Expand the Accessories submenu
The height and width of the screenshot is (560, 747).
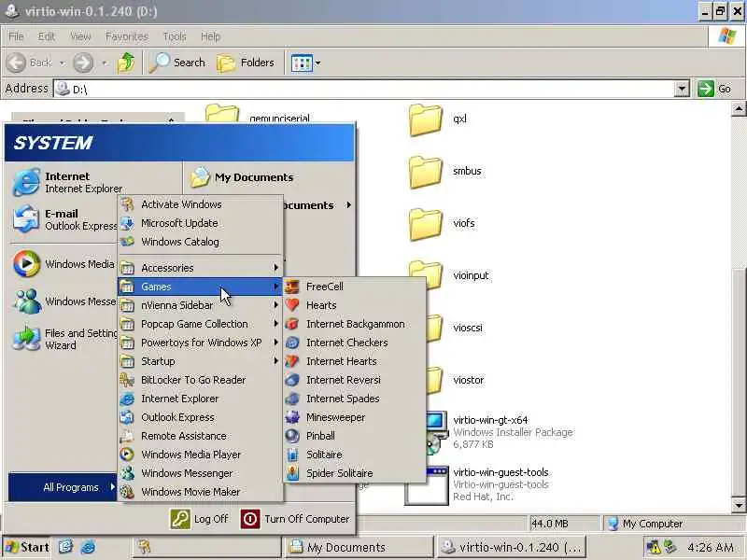tap(200, 268)
